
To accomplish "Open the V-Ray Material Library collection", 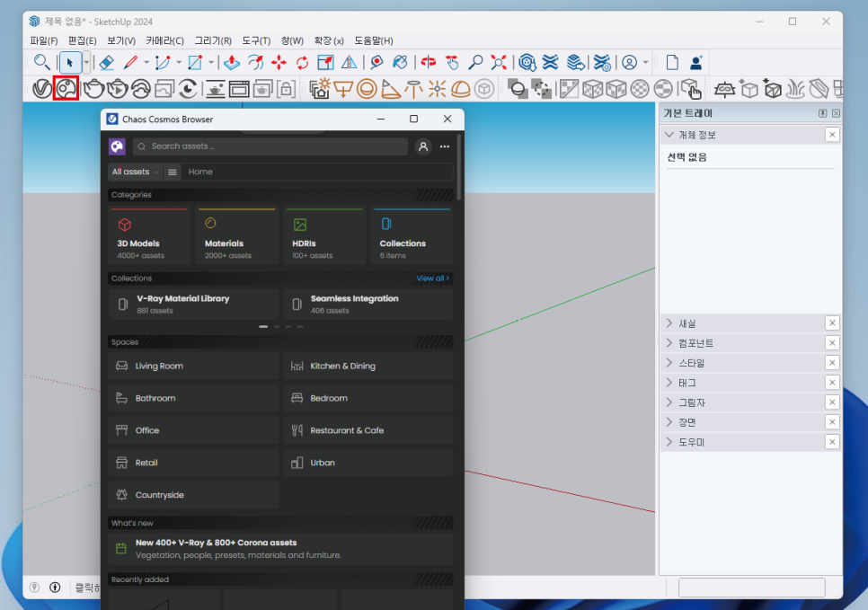I will (x=193, y=304).
